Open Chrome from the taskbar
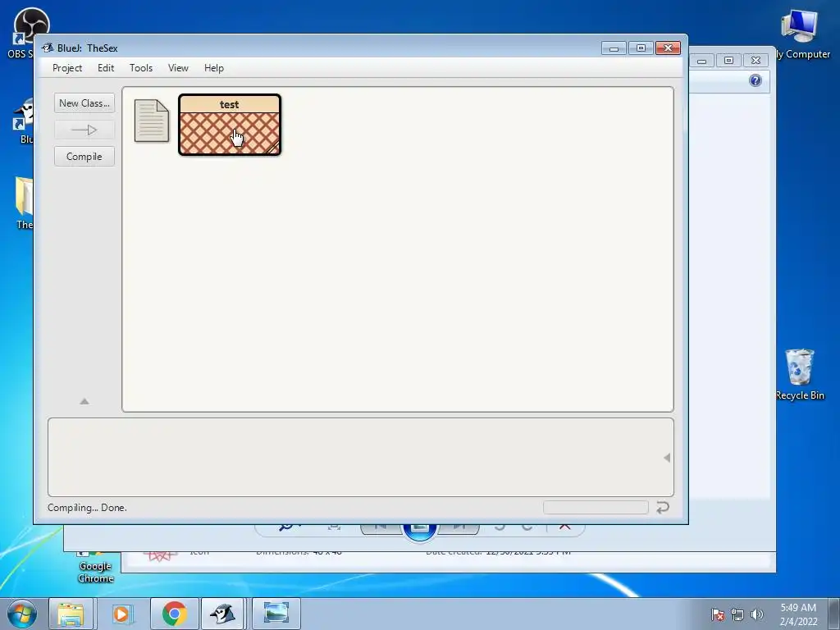The image size is (840, 630). 174,614
